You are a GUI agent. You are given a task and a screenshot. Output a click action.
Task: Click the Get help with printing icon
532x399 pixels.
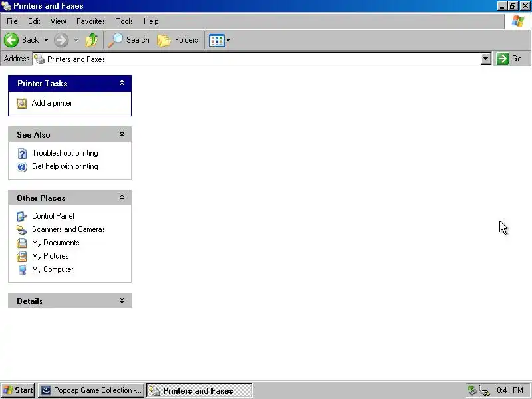pyautogui.click(x=22, y=167)
